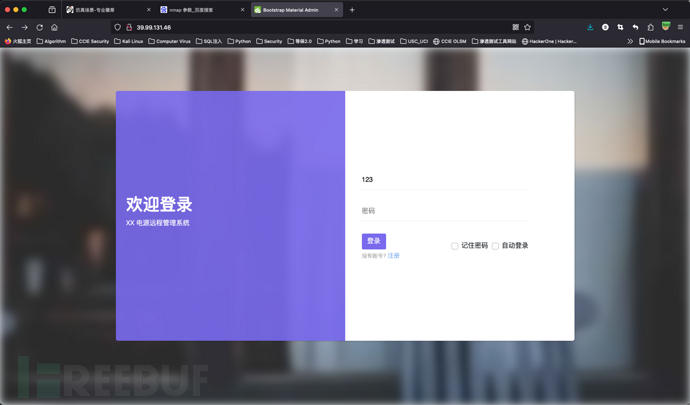Click the QR code icon in address bar
The height and width of the screenshot is (405, 690).
coord(515,27)
